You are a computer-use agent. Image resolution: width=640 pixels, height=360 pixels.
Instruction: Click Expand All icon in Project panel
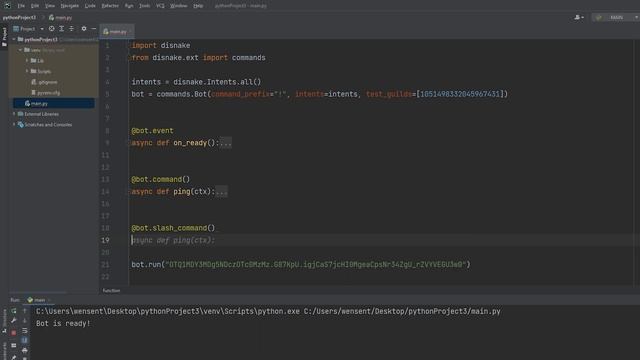(x=62, y=29)
